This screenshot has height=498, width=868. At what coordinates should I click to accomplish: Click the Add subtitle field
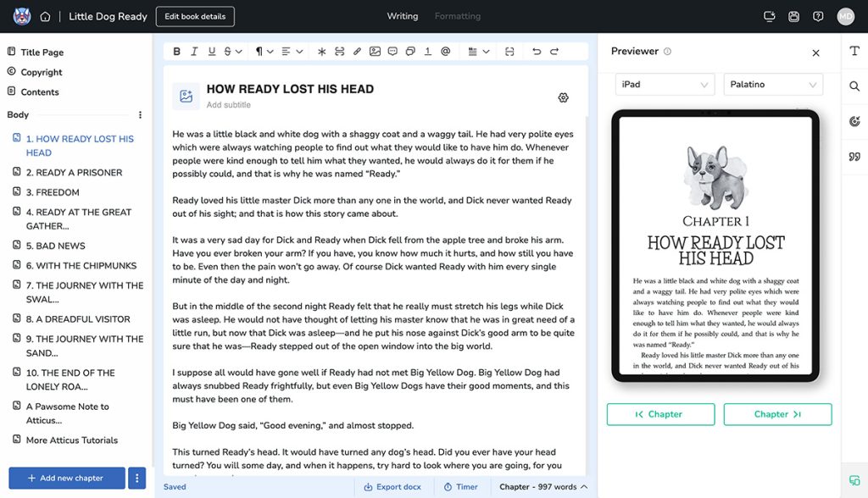[229, 104]
